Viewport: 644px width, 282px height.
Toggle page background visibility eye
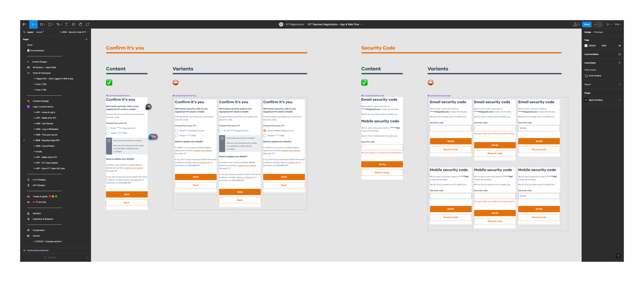(620, 46)
